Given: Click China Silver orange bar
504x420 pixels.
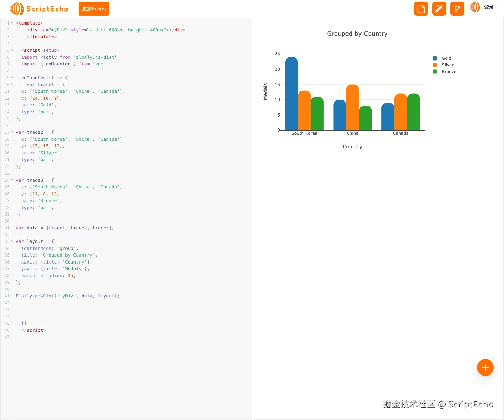Looking at the screenshot, I should (352, 107).
